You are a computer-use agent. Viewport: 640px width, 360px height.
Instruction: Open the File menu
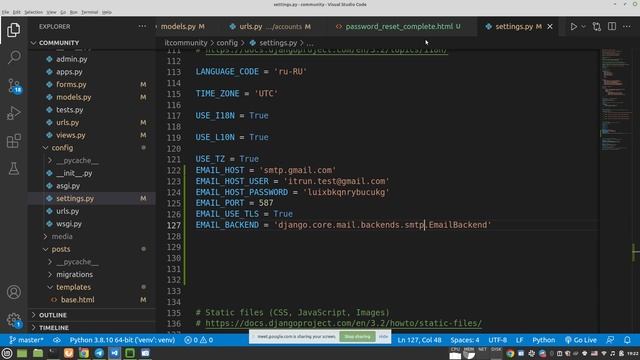5,12
